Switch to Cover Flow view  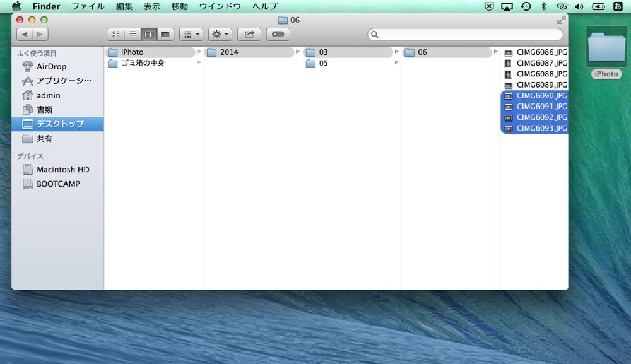click(x=165, y=35)
